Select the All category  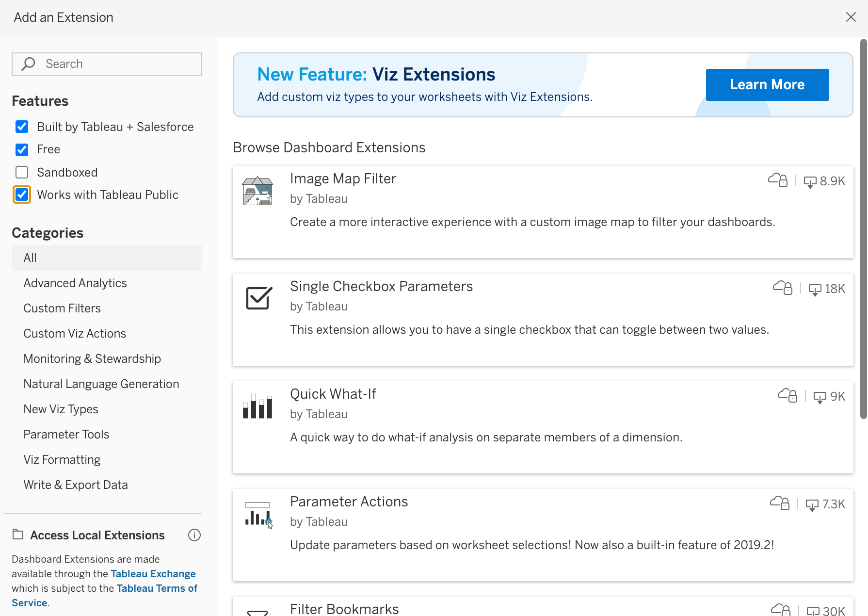tap(107, 258)
